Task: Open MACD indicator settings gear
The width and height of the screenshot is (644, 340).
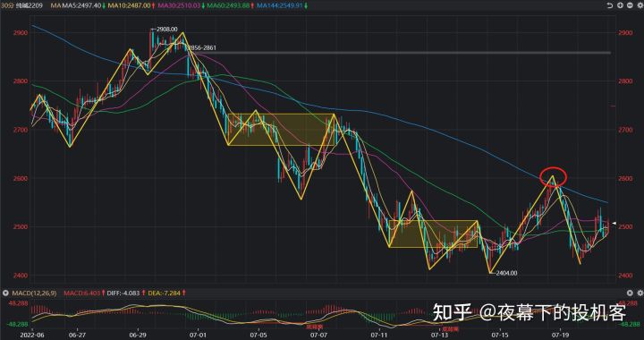Action: (640, 293)
